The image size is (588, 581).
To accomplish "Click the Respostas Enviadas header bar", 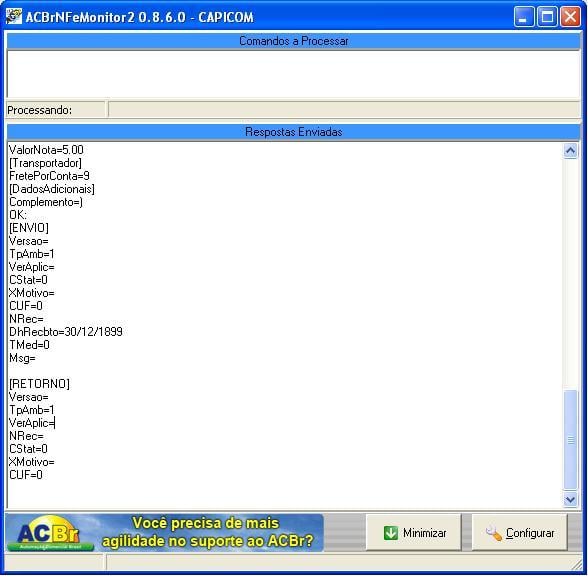I will click(294, 132).
